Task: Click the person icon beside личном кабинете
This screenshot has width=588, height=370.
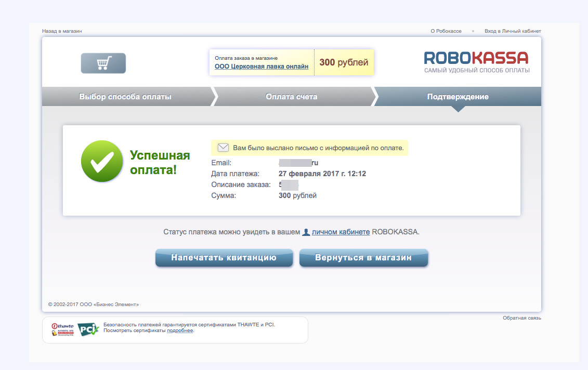Action: [306, 232]
